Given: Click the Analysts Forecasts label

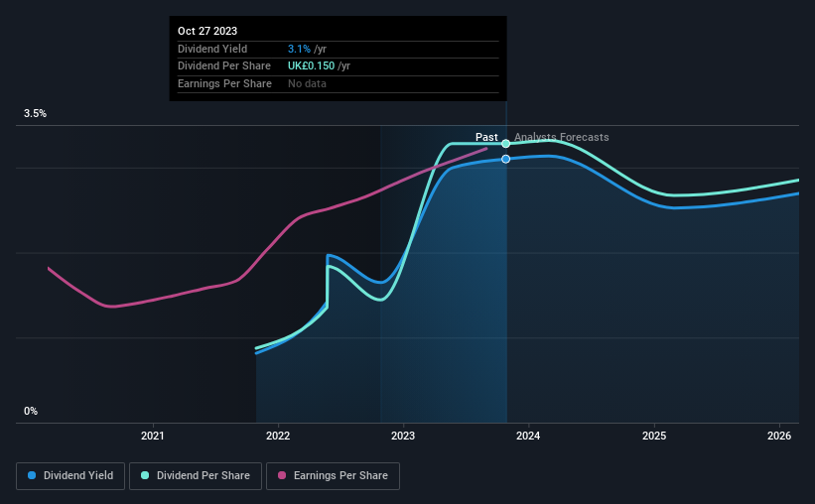Looking at the screenshot, I should point(561,137).
